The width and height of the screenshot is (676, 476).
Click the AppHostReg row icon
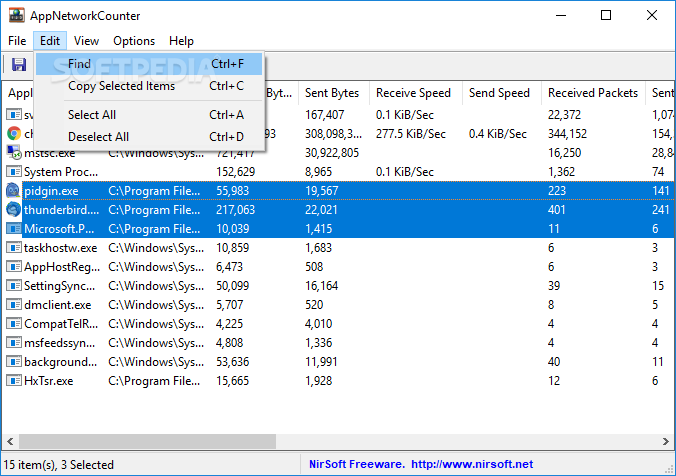click(x=14, y=266)
